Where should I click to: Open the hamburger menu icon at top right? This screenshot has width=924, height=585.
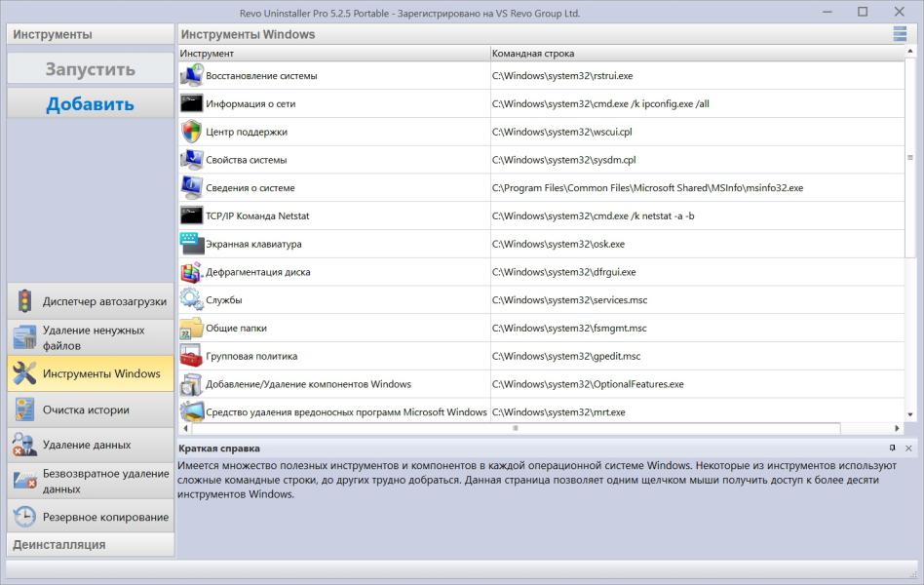(x=900, y=33)
